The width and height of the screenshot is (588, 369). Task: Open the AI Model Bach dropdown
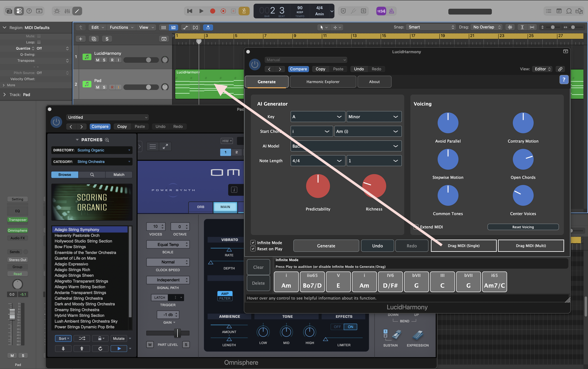[x=346, y=146]
